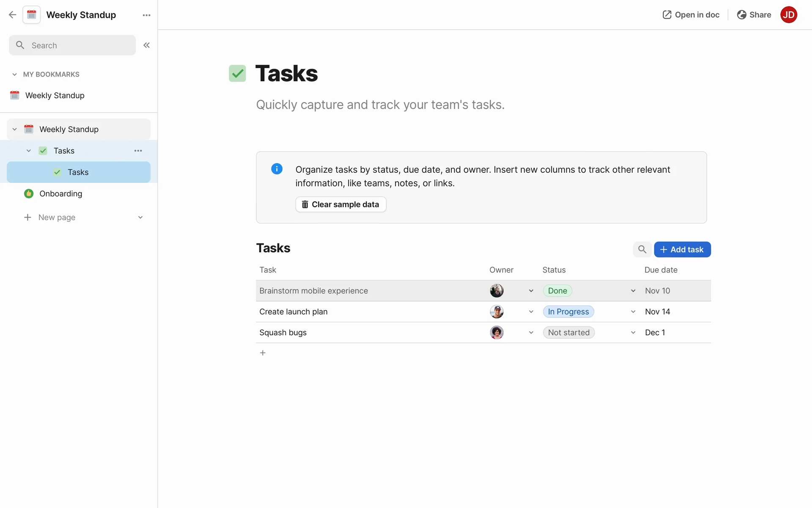Expand the New page options chevron

click(140, 218)
